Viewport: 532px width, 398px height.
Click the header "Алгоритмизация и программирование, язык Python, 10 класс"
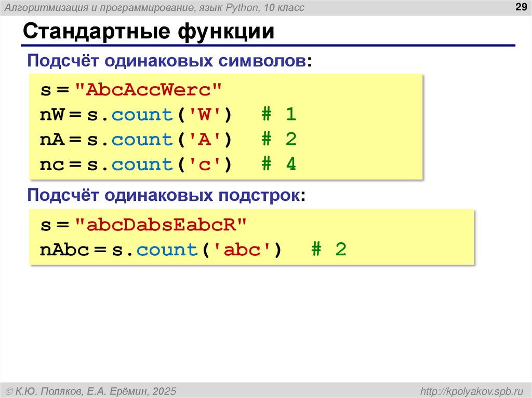[x=156, y=7]
